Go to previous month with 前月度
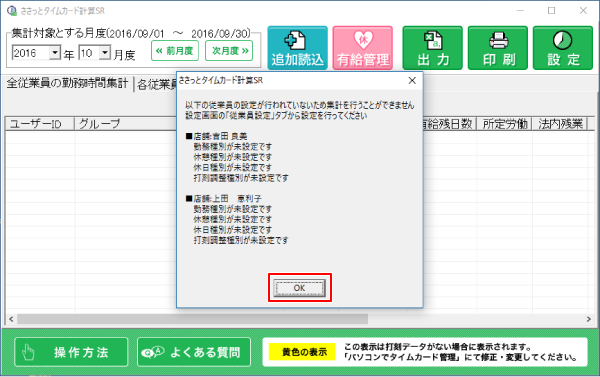The width and height of the screenshot is (600, 377). (175, 51)
